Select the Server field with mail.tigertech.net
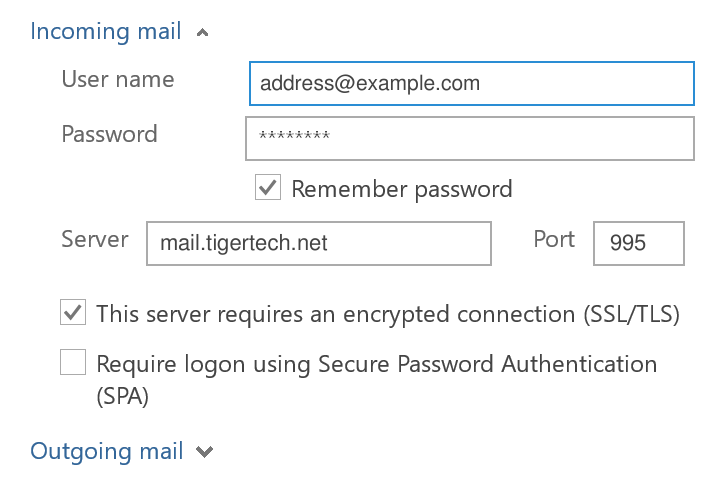728x491 pixels. tap(318, 244)
